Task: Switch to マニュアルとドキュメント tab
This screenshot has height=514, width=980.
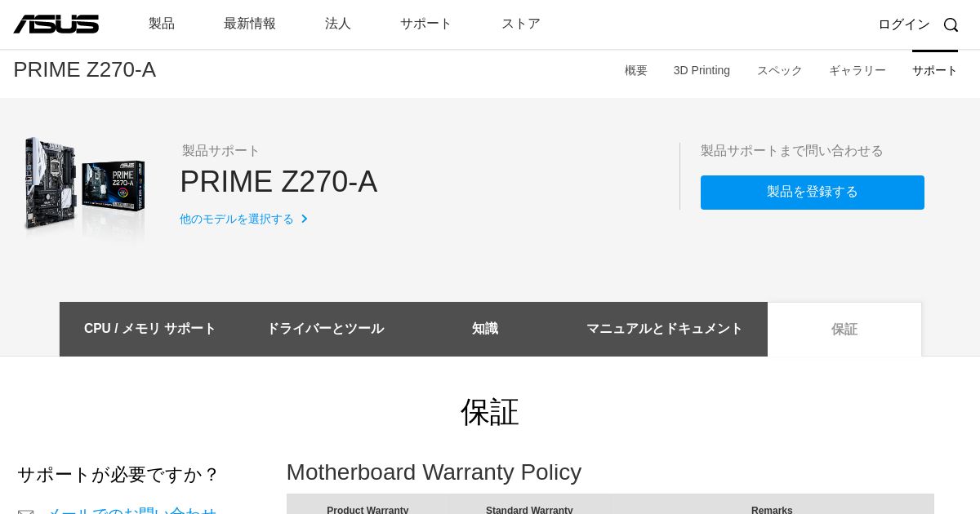Action: pos(665,329)
